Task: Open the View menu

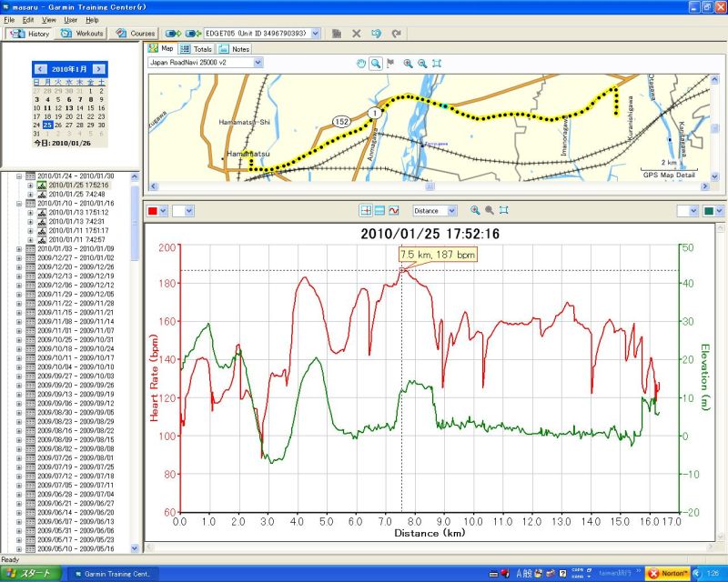Action: tap(49, 20)
